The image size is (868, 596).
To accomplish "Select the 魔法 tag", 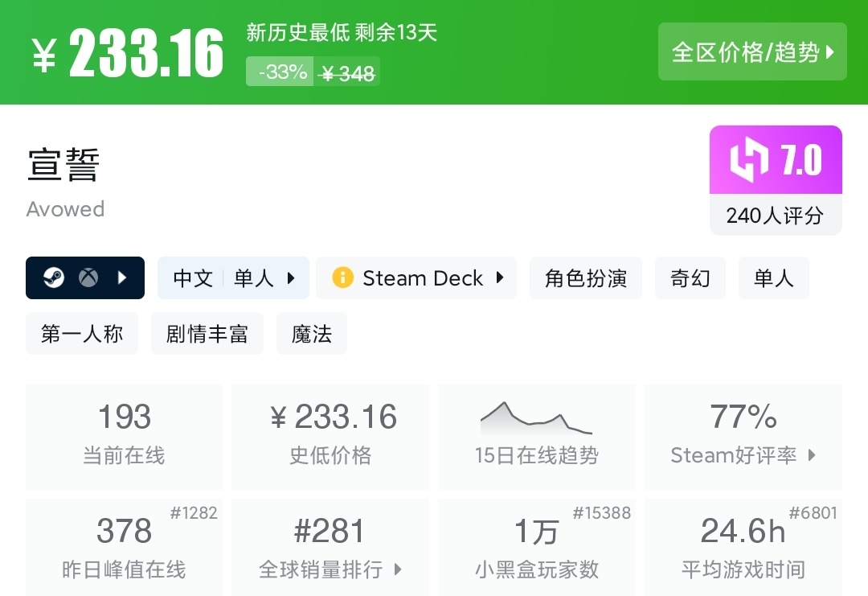I will point(312,334).
